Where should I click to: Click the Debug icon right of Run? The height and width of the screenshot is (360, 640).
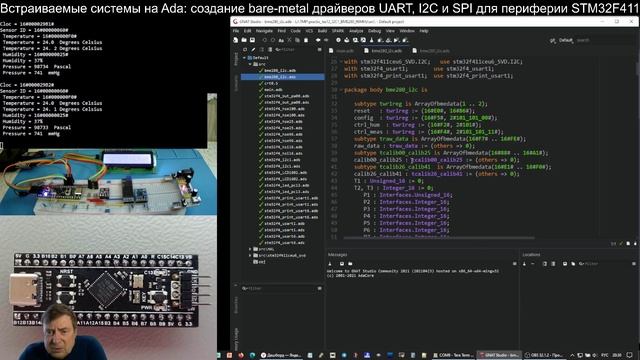coord(405,40)
